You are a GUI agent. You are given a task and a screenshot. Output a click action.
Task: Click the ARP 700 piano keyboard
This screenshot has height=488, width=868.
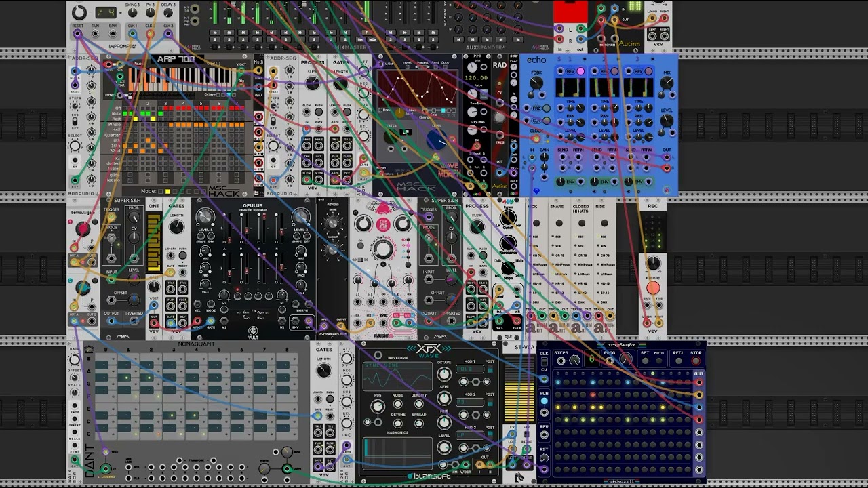point(182,79)
